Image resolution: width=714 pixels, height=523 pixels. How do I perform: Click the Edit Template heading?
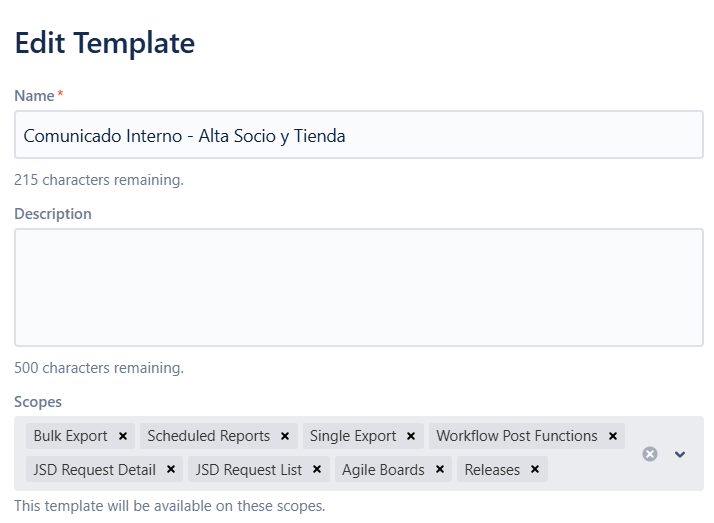105,43
